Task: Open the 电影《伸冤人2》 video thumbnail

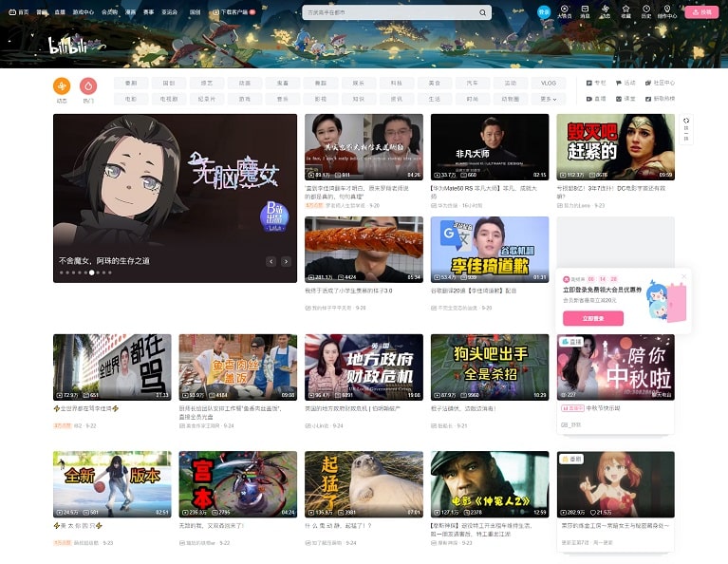Action: pyautogui.click(x=490, y=484)
